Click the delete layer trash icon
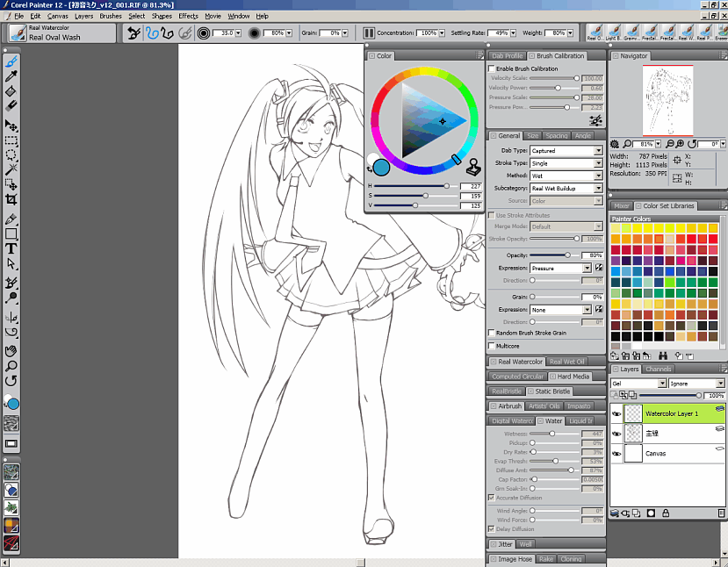This screenshot has height=567, width=728. 721,513
